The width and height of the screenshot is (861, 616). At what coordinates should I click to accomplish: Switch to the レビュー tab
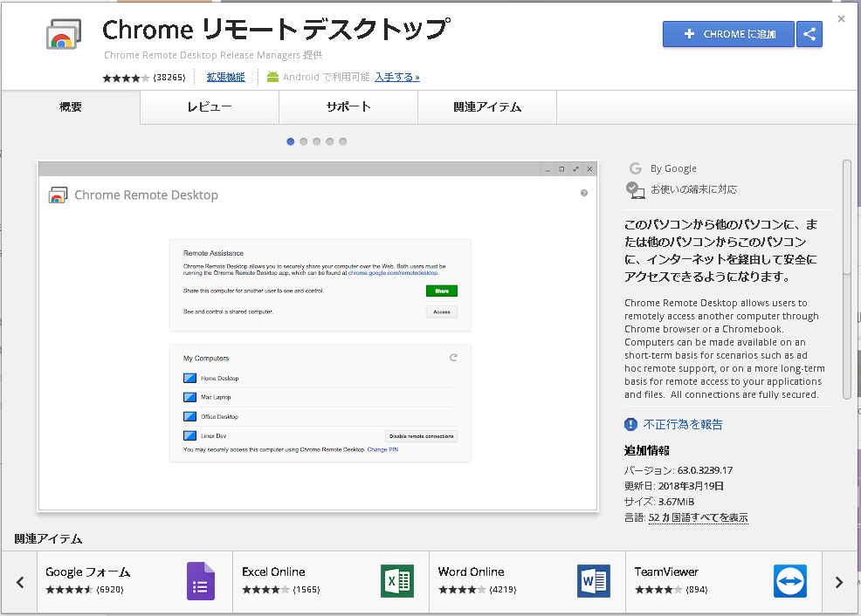[210, 107]
